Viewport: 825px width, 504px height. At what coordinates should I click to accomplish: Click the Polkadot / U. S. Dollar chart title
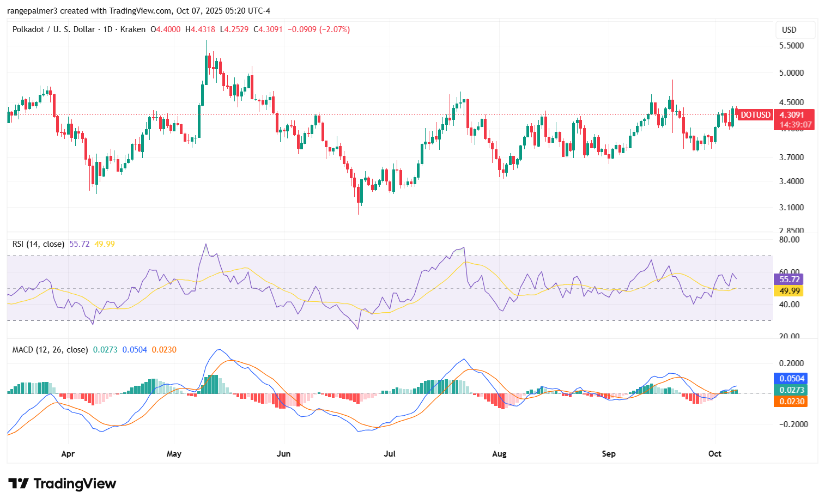tap(53, 29)
